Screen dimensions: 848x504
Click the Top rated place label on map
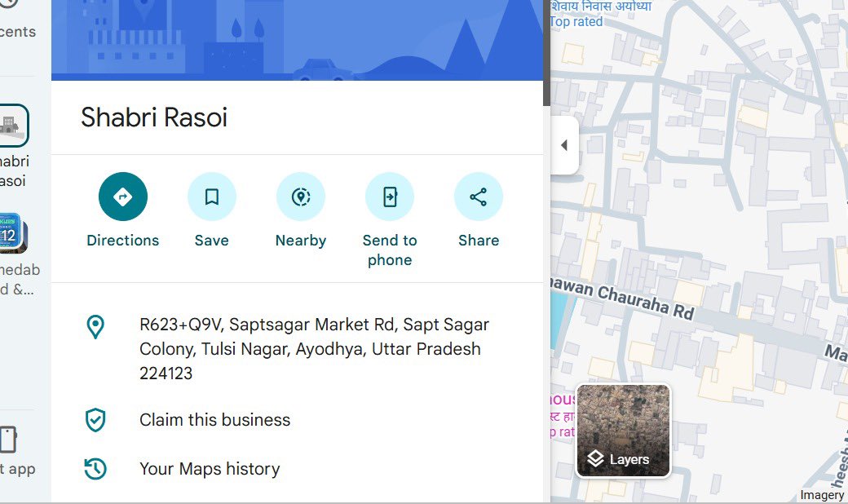pyautogui.click(x=576, y=22)
